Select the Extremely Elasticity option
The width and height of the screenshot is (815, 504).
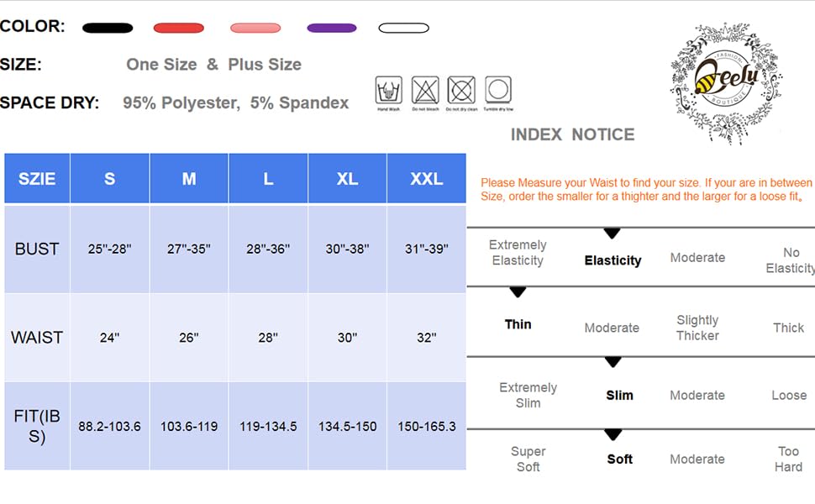pos(518,253)
